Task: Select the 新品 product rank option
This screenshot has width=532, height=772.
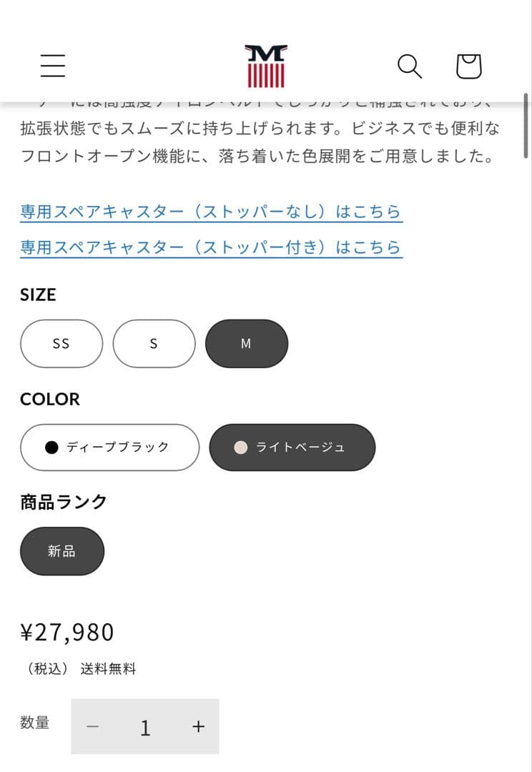Action: click(x=62, y=551)
